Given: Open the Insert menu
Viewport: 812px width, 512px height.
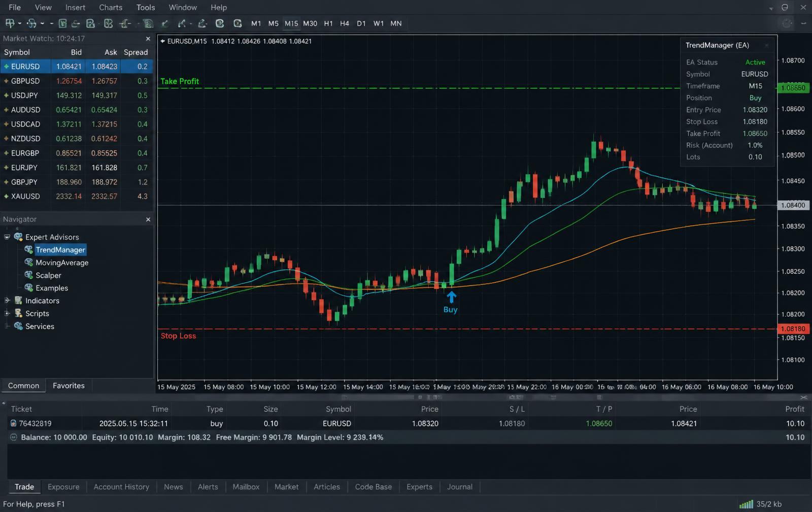Looking at the screenshot, I should click(75, 8).
